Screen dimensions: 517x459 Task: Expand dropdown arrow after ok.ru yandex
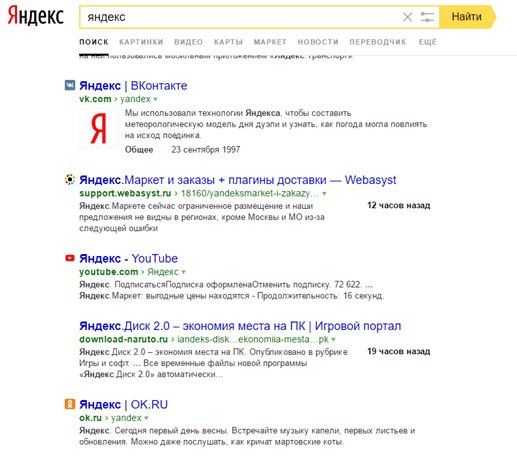tap(146, 418)
